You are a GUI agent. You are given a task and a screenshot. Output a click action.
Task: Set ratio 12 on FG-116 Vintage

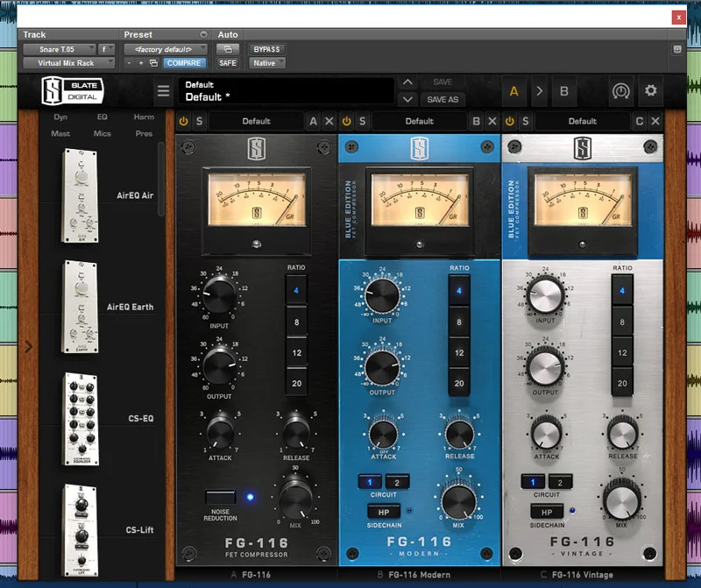click(622, 353)
